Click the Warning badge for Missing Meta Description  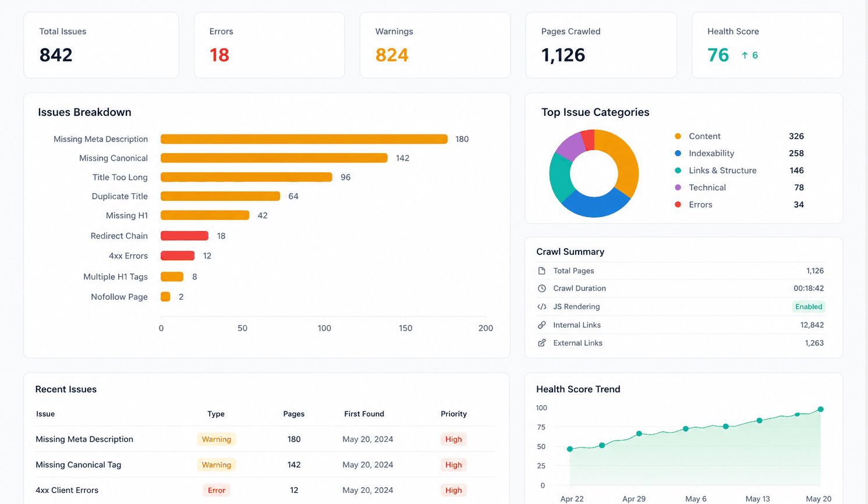pos(217,439)
